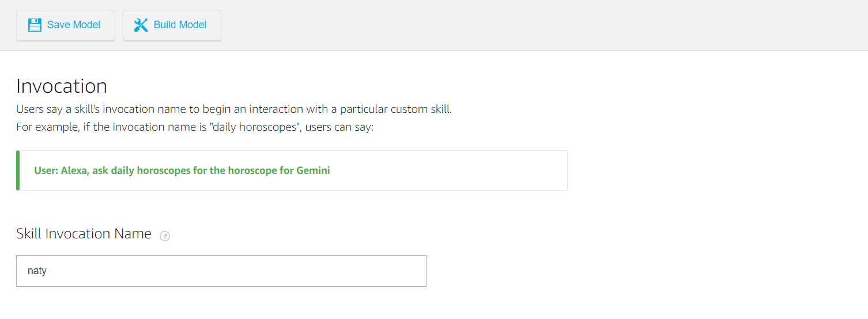The image size is (868, 319).
Task: Click the "Build Model" text label
Action: (180, 25)
